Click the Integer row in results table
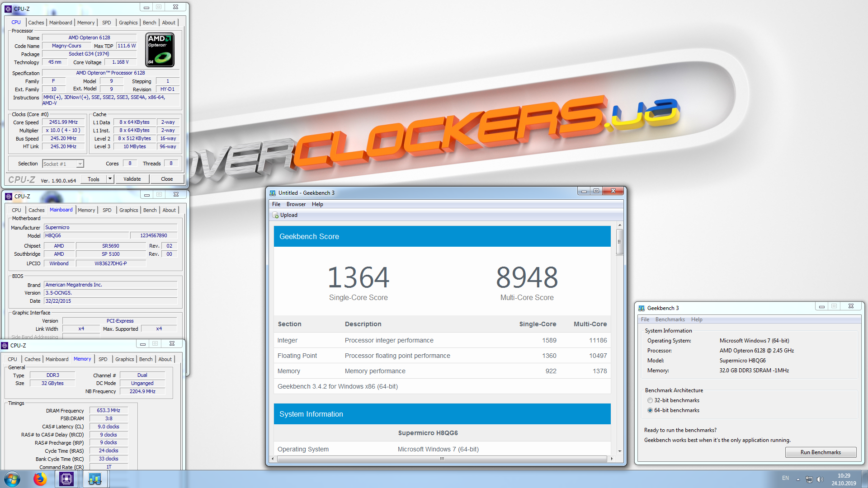Image resolution: width=868 pixels, height=488 pixels. pos(442,340)
